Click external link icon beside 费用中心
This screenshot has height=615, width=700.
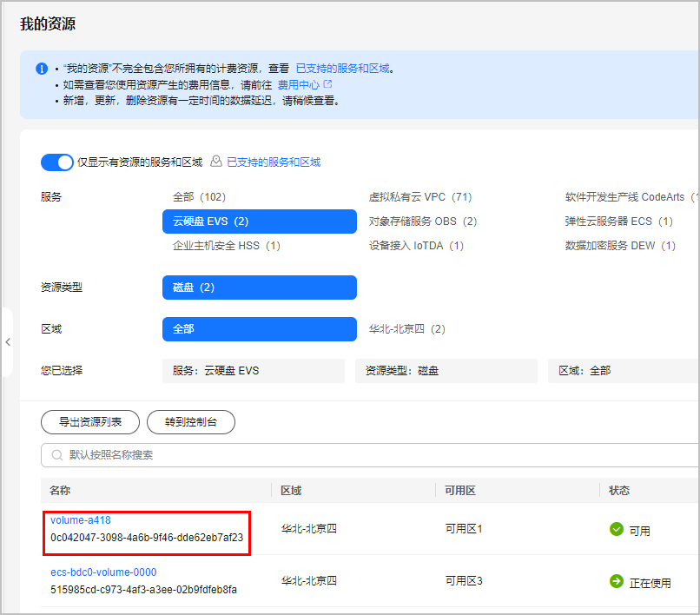point(327,85)
